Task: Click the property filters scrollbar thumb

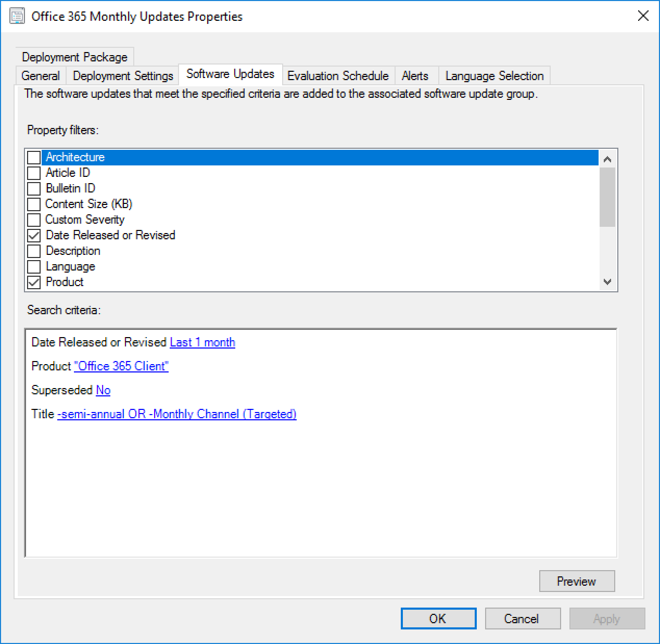Action: (607, 197)
